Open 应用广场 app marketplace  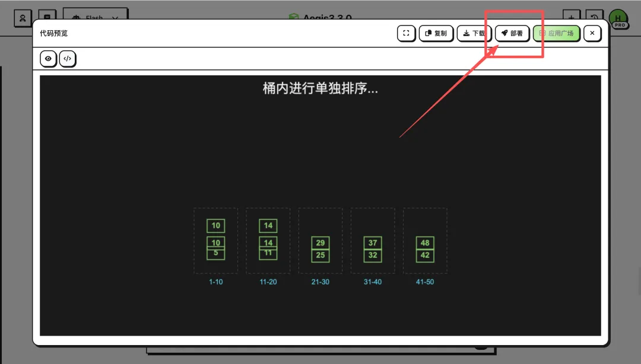[556, 33]
